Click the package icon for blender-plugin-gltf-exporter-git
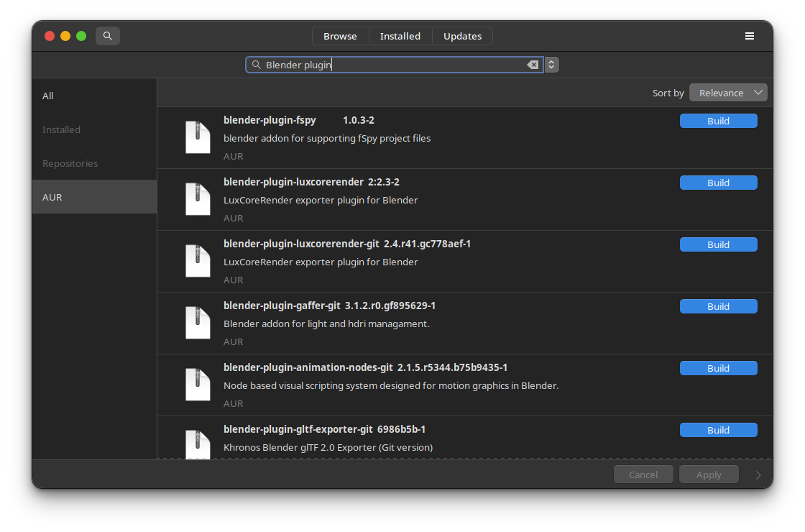The height and width of the screenshot is (532, 805). (198, 444)
